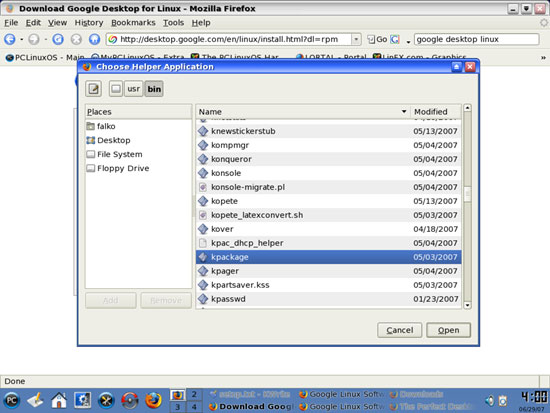550x413 pixels.
Task: Select kopete_latexconvert.sh file row
Action: (x=329, y=215)
